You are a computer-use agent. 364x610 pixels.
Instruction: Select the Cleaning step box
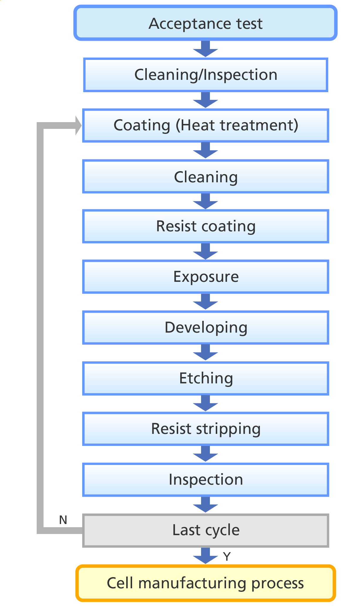[x=205, y=176]
